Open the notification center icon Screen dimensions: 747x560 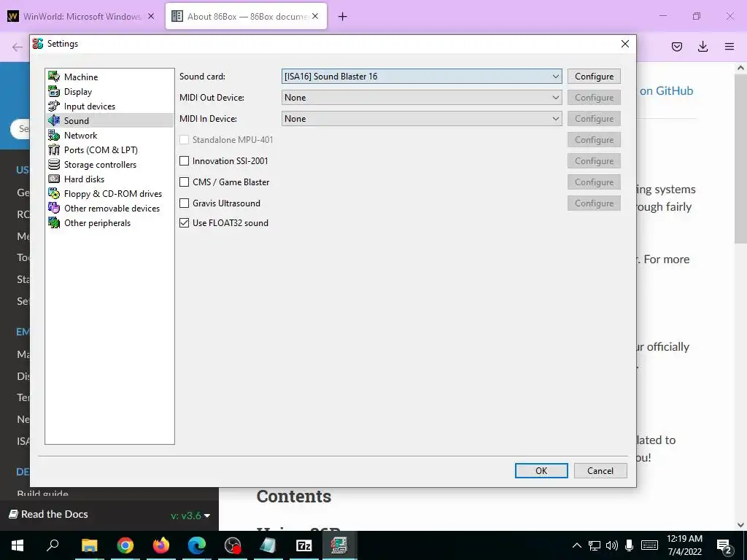pos(724,545)
